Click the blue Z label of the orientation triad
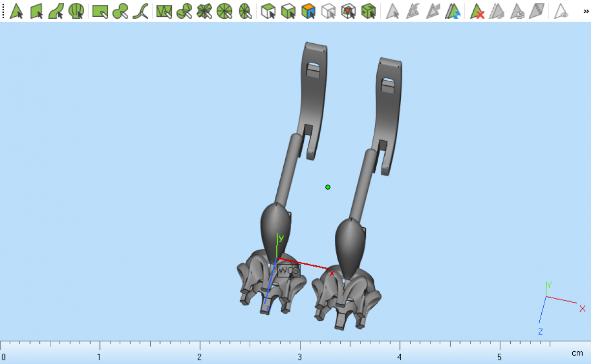This screenshot has width=591, height=364. point(540,332)
